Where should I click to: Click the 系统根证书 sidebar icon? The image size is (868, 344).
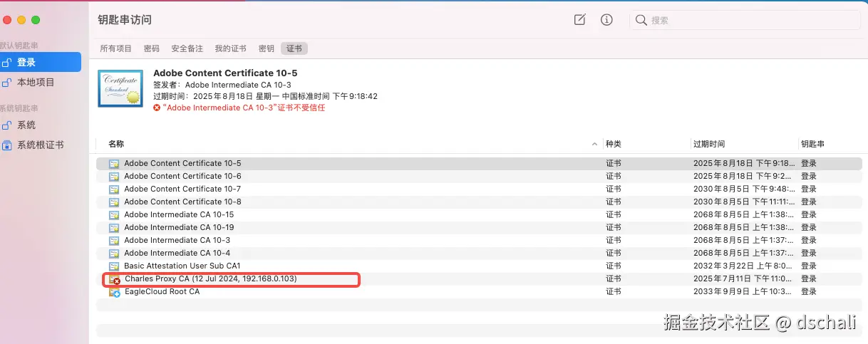pyautogui.click(x=7, y=145)
